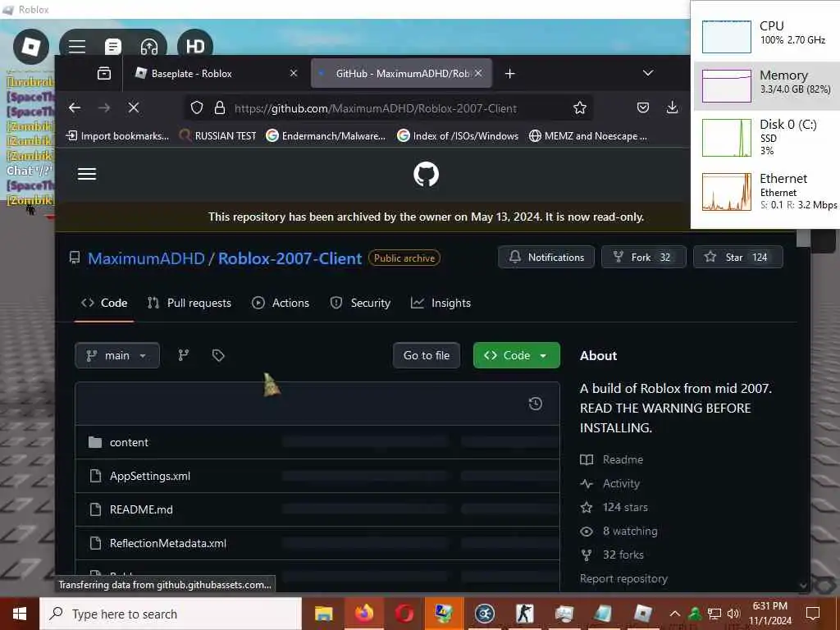Open the tracking protection shield icon
This screenshot has height=630, width=840.
point(197,108)
